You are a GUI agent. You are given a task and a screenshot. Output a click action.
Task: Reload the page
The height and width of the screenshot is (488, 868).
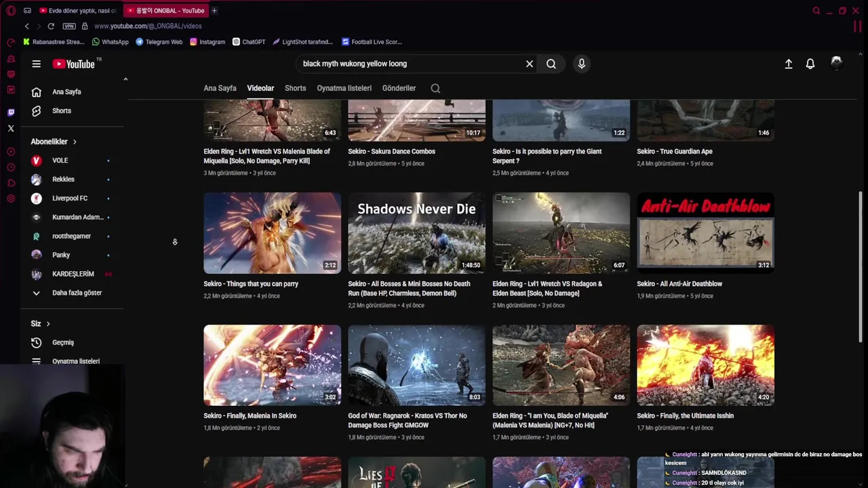coord(51,26)
